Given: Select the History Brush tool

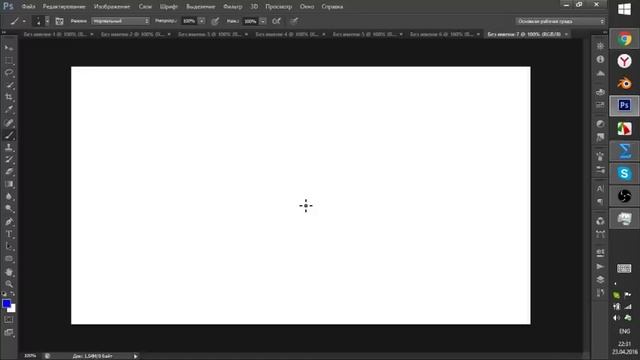Looking at the screenshot, I should tap(9, 160).
